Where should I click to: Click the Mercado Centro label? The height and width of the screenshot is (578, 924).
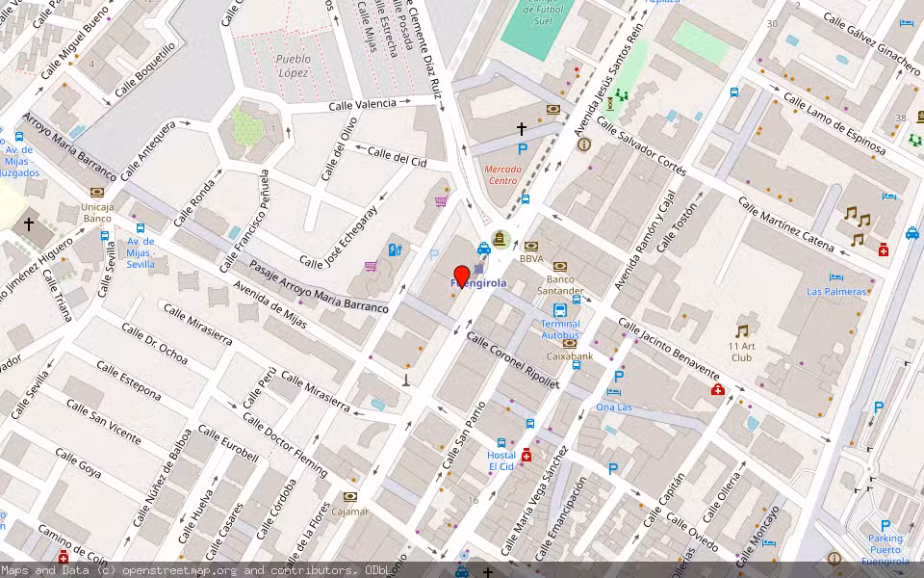(x=502, y=175)
